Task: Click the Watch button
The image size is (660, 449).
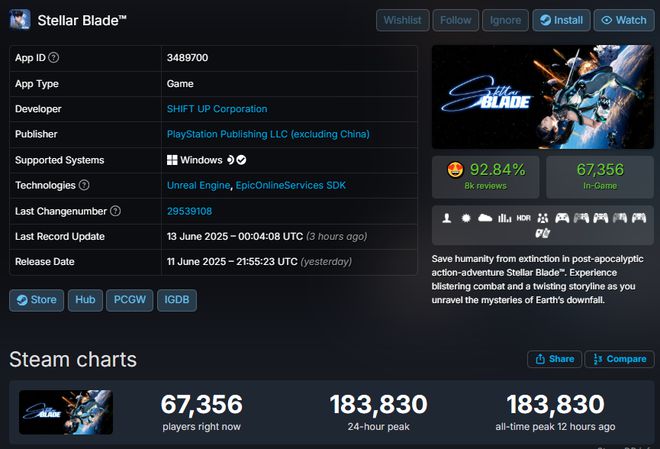Action: pos(624,20)
